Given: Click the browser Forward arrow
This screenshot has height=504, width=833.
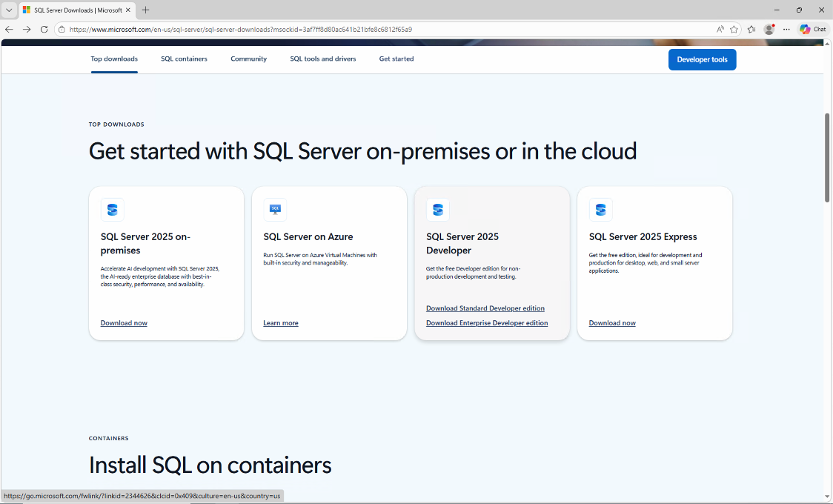Looking at the screenshot, I should point(27,29).
